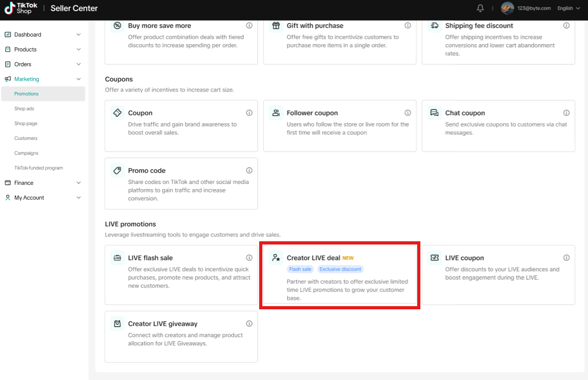This screenshot has height=380, width=588.
Task: Open Shop ads in sidebar
Action: [x=24, y=109]
